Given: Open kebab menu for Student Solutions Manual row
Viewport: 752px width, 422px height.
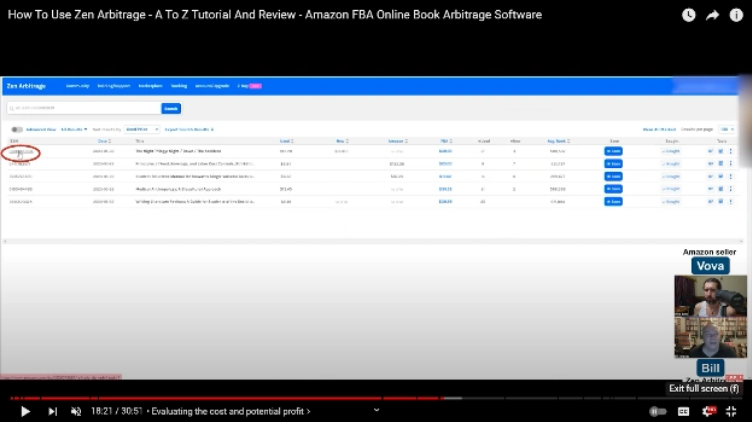Looking at the screenshot, I should tap(731, 176).
